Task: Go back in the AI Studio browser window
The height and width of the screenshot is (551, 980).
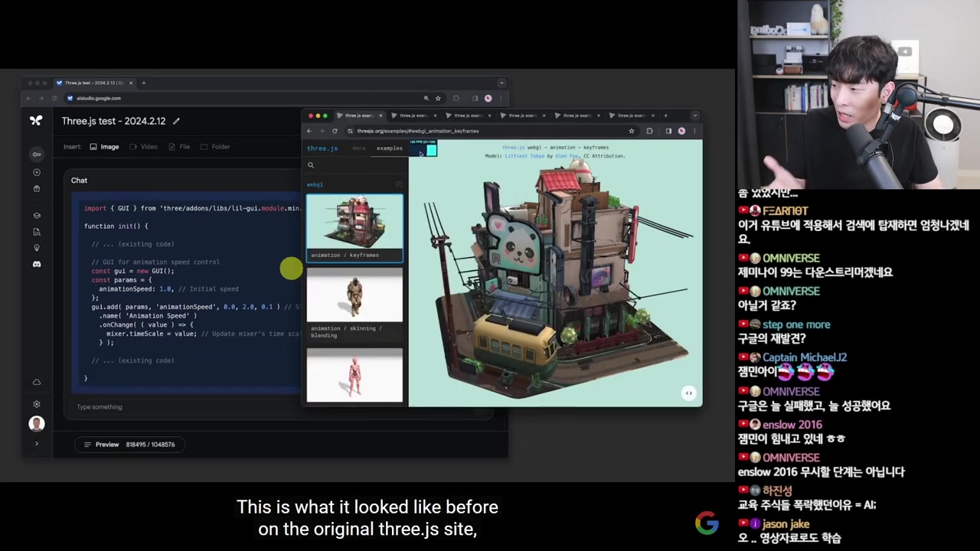Action: tap(28, 98)
